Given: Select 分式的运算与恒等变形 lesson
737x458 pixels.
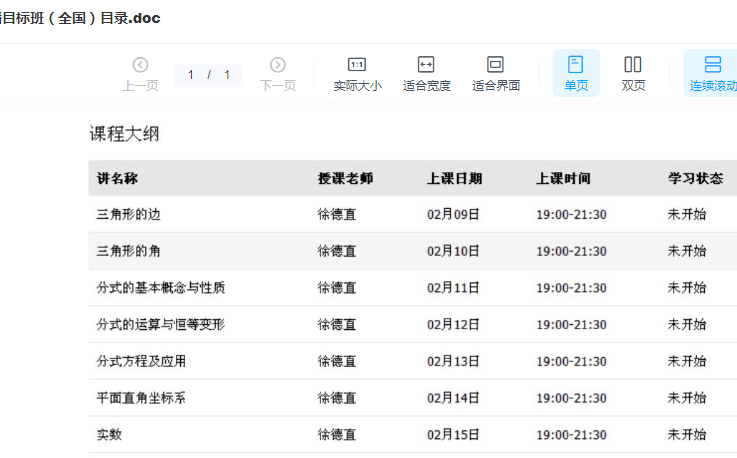Looking at the screenshot, I should click(161, 324).
